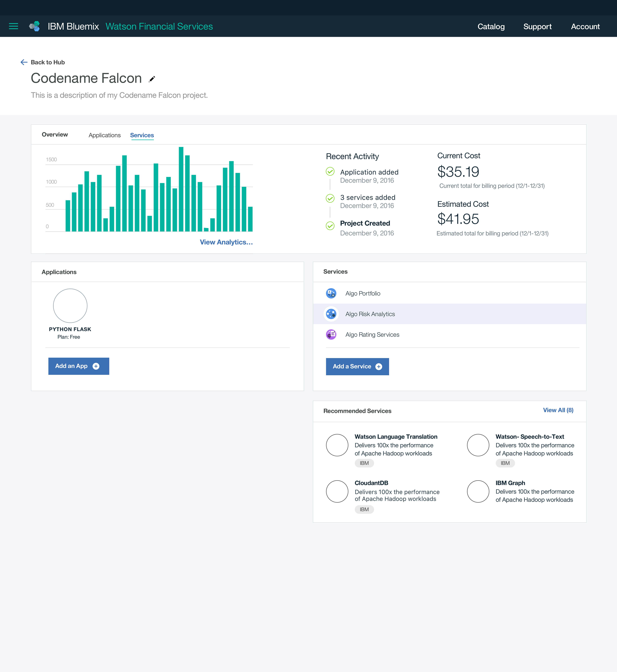
Task: Click View All (8) recommended services
Action: coord(558,410)
